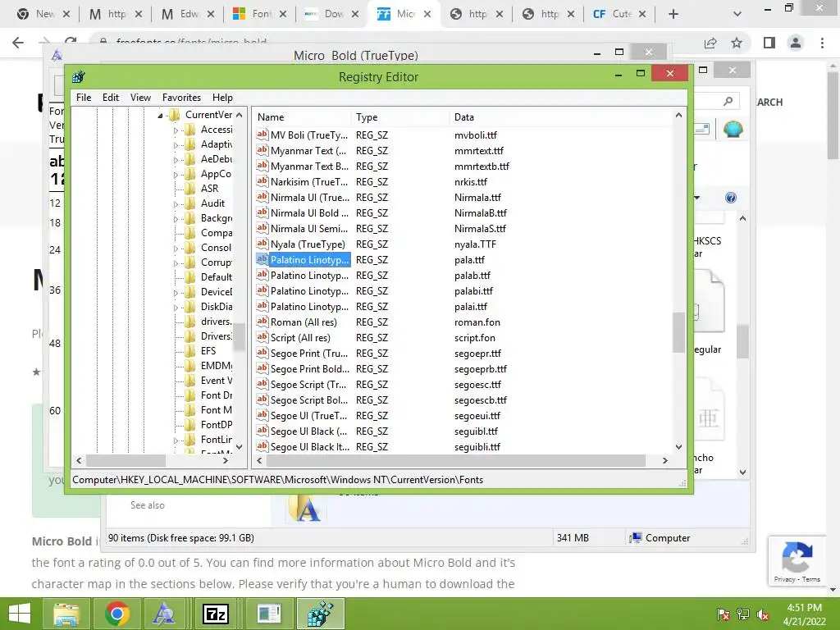Expand the Adapti tree node
Screen dimensions: 840x630
pyautogui.click(x=176, y=144)
